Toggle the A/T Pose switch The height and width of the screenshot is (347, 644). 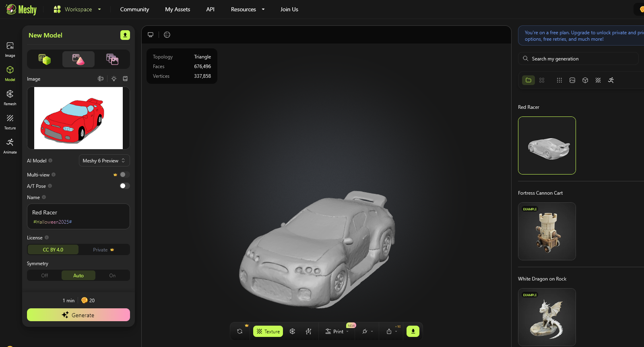(x=125, y=186)
